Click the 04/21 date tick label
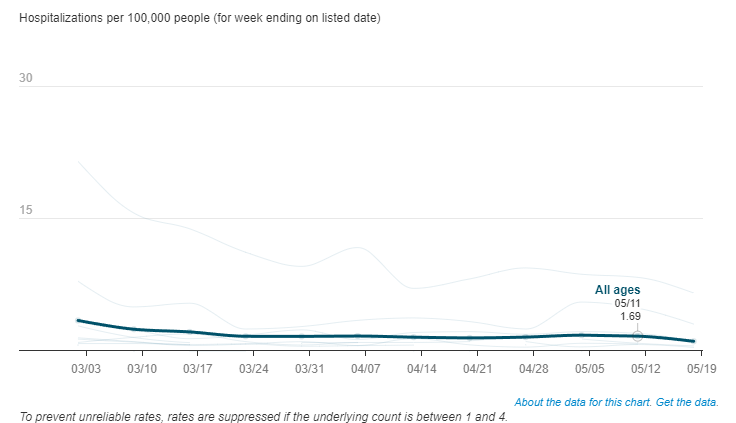 coord(478,369)
